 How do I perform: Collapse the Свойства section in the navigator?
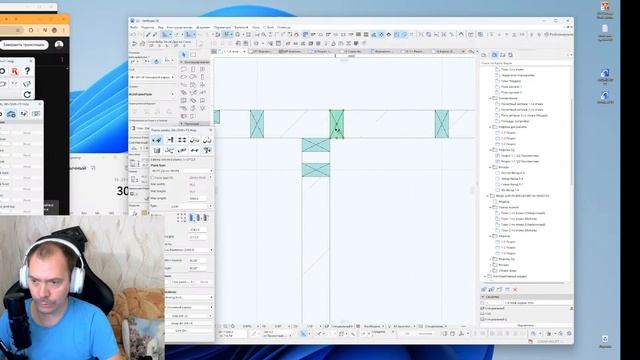[x=483, y=297]
